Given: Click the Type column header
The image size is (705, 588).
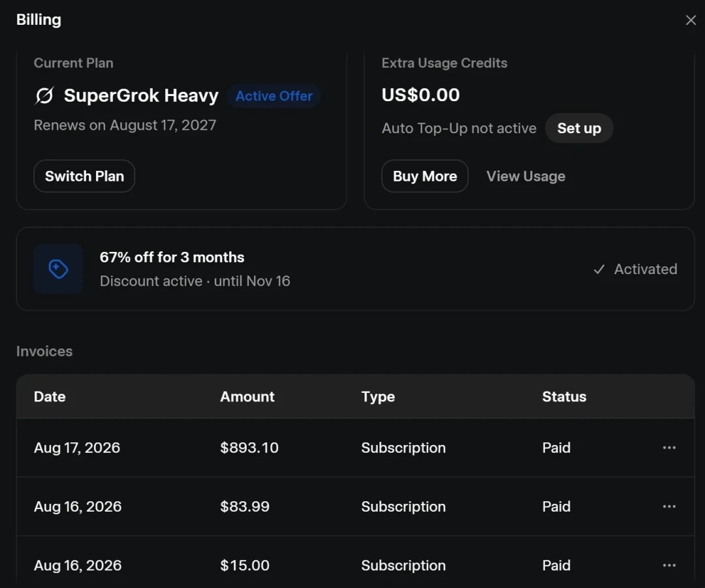Looking at the screenshot, I should [378, 397].
